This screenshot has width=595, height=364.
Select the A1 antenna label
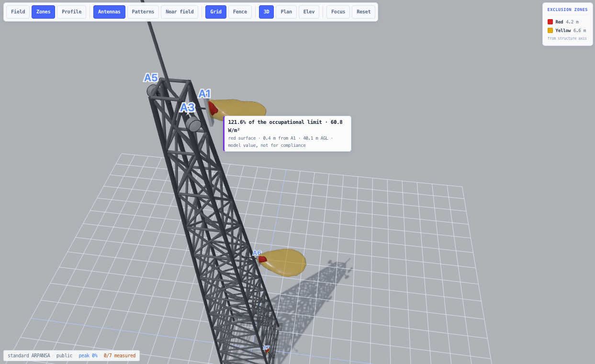[205, 94]
